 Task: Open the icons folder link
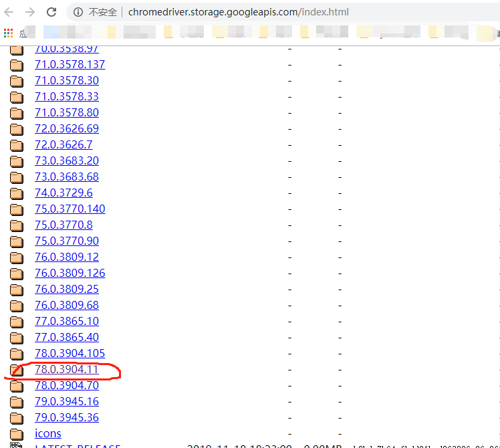[48, 434]
